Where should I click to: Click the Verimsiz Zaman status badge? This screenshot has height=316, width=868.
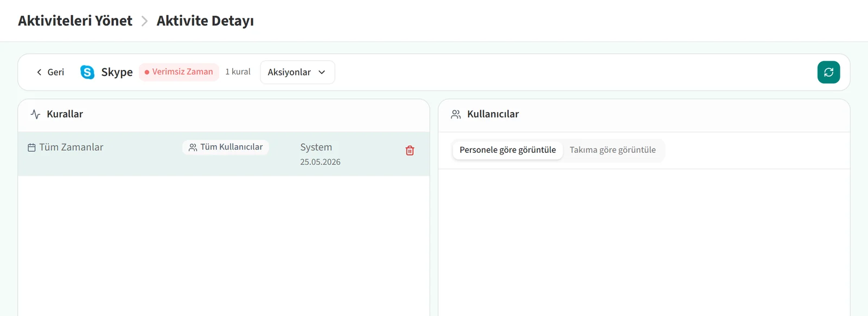179,72
